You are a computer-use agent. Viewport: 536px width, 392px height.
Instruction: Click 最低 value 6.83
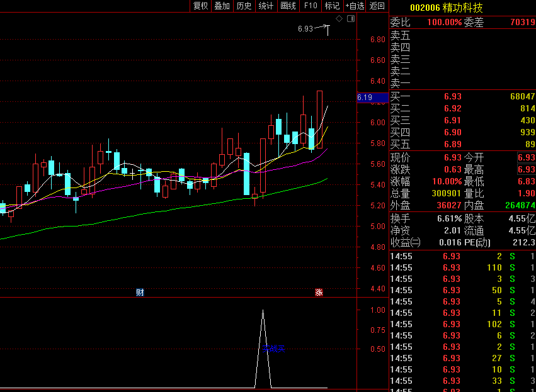coord(527,181)
